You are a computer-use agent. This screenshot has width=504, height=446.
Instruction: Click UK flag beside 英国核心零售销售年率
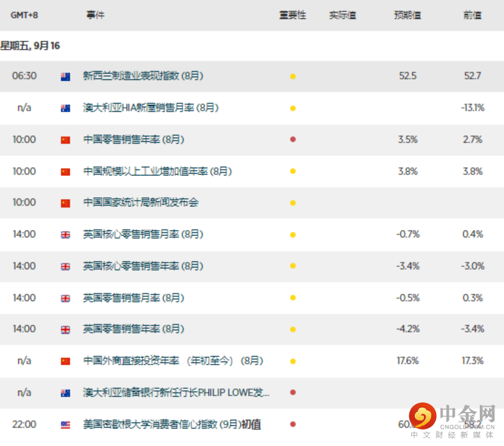pos(66,266)
